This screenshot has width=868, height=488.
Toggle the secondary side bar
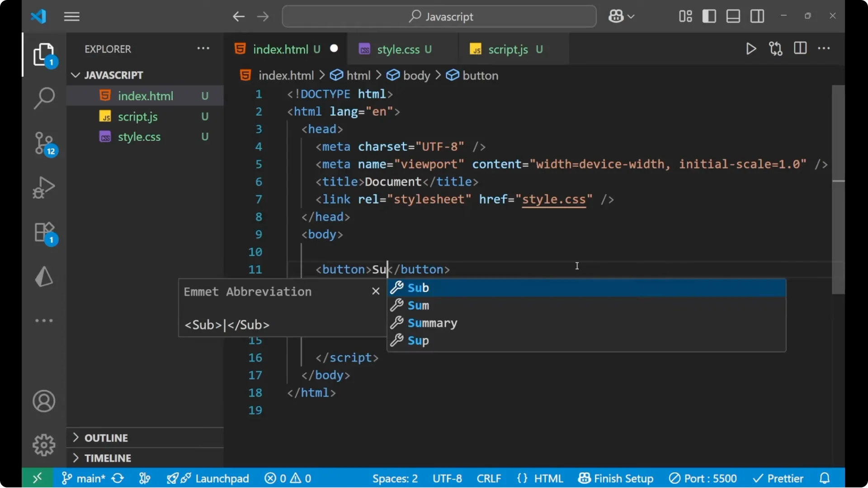757,16
